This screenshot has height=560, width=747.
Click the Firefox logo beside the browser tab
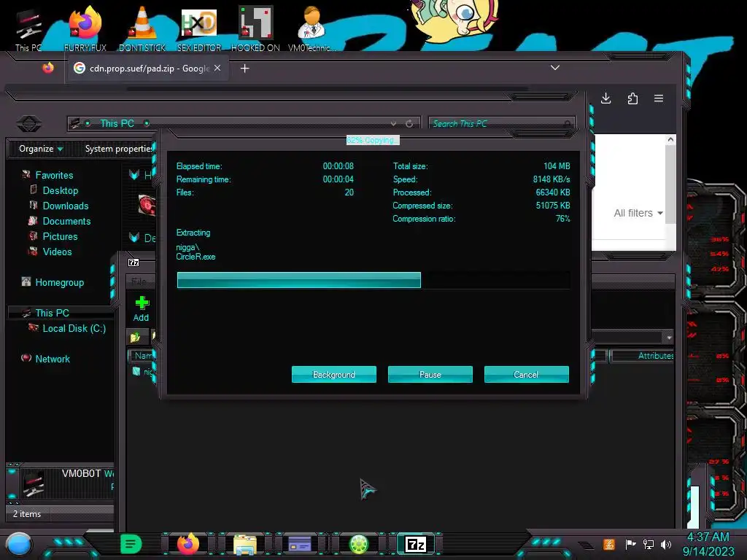48,68
